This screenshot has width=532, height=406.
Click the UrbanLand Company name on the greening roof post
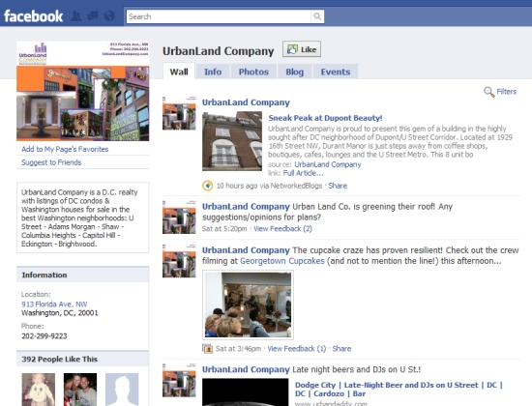click(246, 207)
